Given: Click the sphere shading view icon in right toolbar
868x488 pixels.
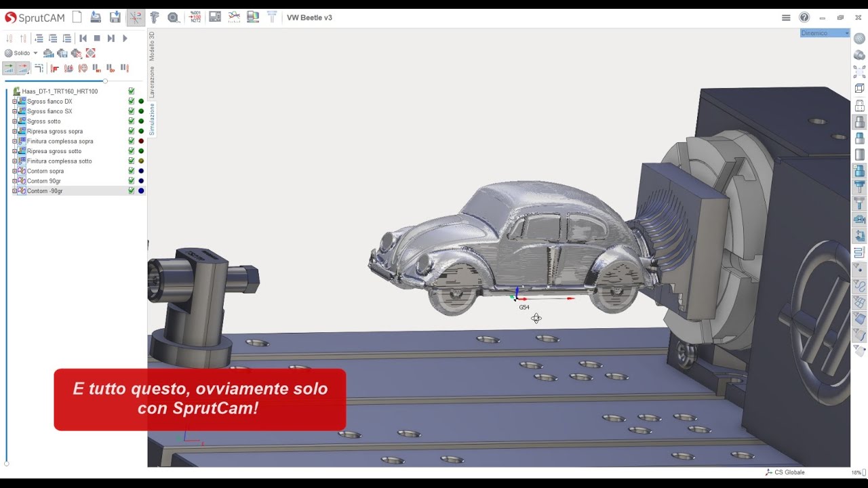Looking at the screenshot, I should pos(859,39).
